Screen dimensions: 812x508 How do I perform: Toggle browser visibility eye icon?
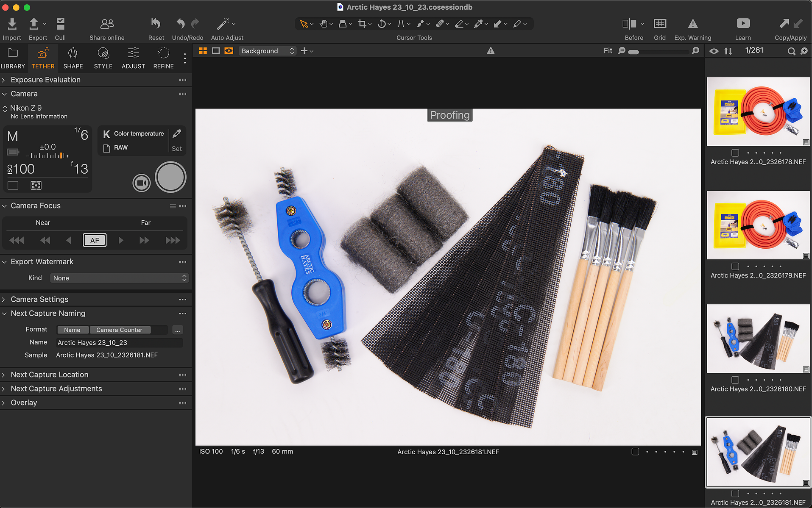click(714, 51)
